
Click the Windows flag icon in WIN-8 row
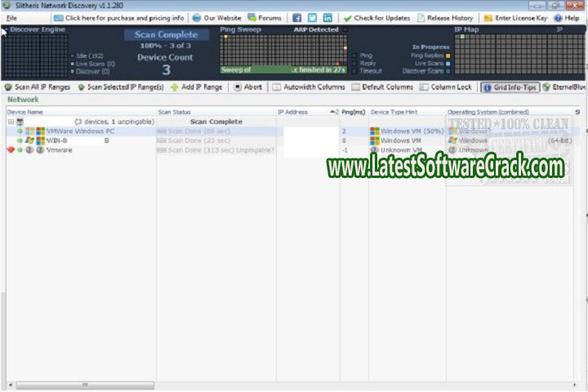tap(29, 140)
